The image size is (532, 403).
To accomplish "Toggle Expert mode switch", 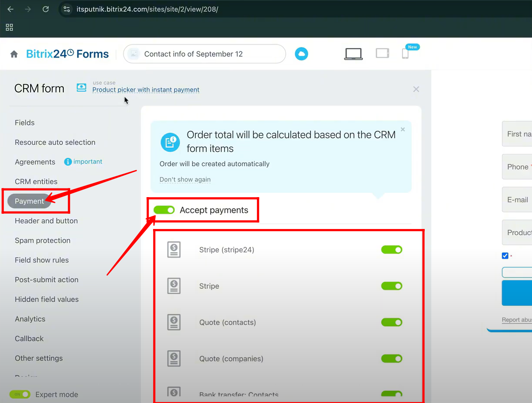I will point(20,394).
